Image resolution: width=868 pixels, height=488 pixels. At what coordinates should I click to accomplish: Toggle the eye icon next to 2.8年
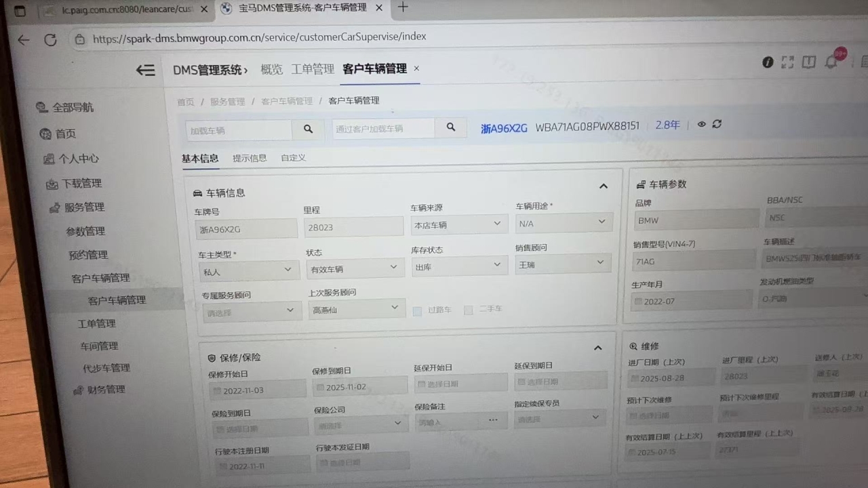(x=701, y=125)
